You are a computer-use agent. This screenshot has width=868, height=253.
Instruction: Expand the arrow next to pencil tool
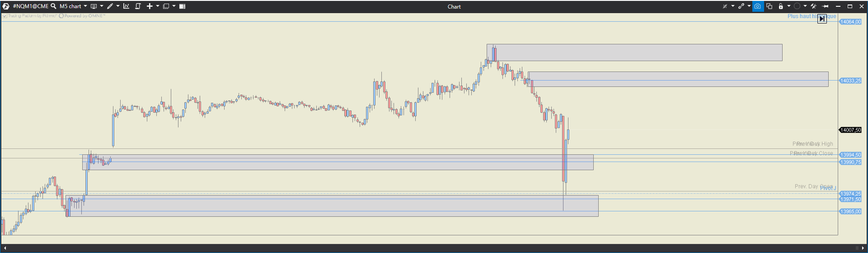pyautogui.click(x=118, y=6)
